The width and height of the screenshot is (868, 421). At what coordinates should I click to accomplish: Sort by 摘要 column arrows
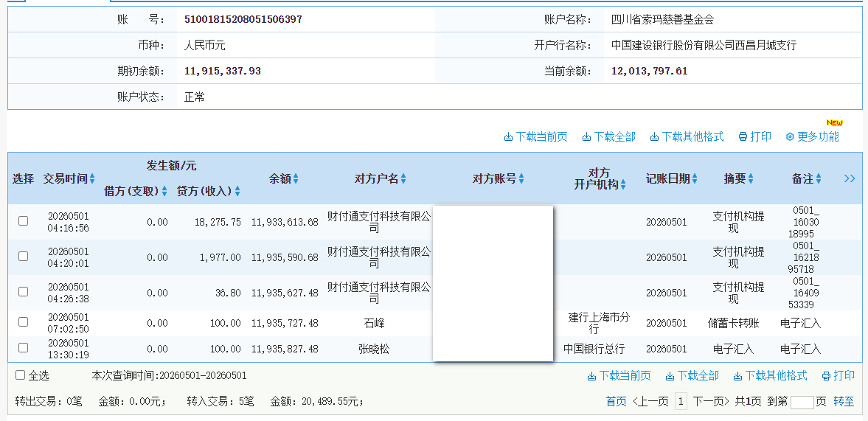pos(751,178)
